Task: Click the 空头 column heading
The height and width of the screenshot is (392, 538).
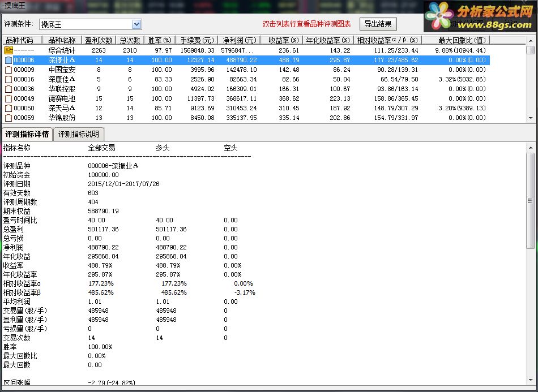Action: [x=230, y=148]
